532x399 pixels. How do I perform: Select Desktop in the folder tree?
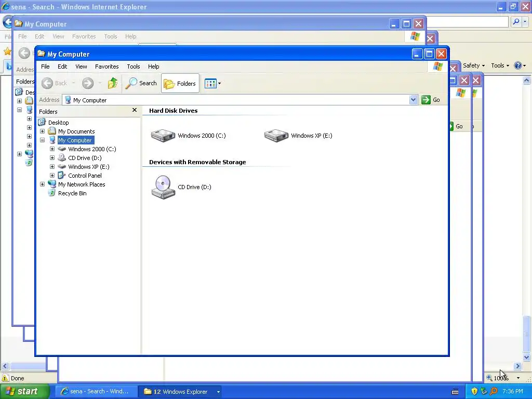pyautogui.click(x=58, y=123)
